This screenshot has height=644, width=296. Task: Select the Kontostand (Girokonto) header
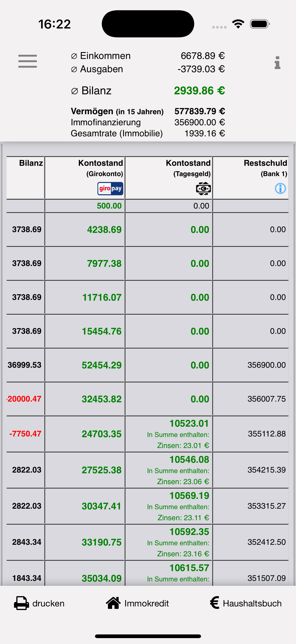click(x=85, y=178)
